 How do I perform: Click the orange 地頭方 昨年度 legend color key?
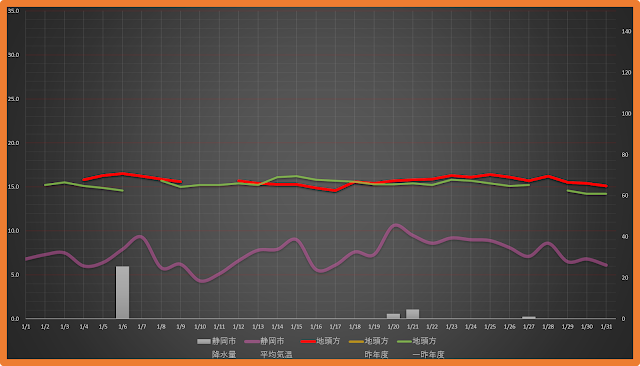pos(356,341)
